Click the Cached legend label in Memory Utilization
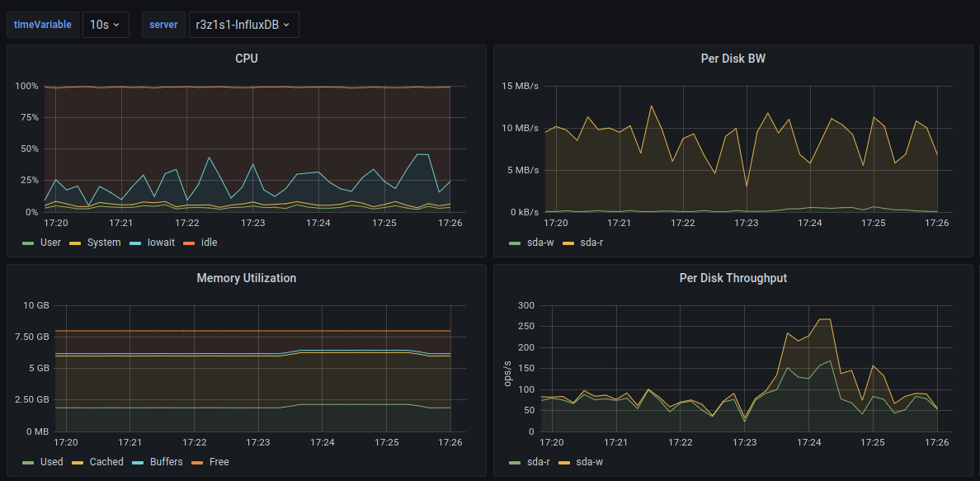Viewport: 980px width, 481px height. [106, 462]
